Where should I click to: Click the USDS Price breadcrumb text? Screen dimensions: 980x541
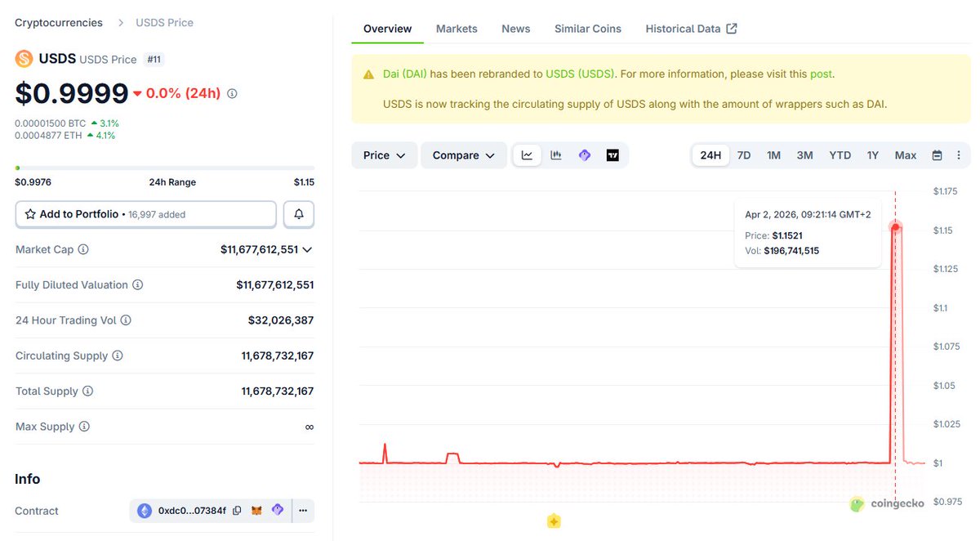tap(164, 23)
